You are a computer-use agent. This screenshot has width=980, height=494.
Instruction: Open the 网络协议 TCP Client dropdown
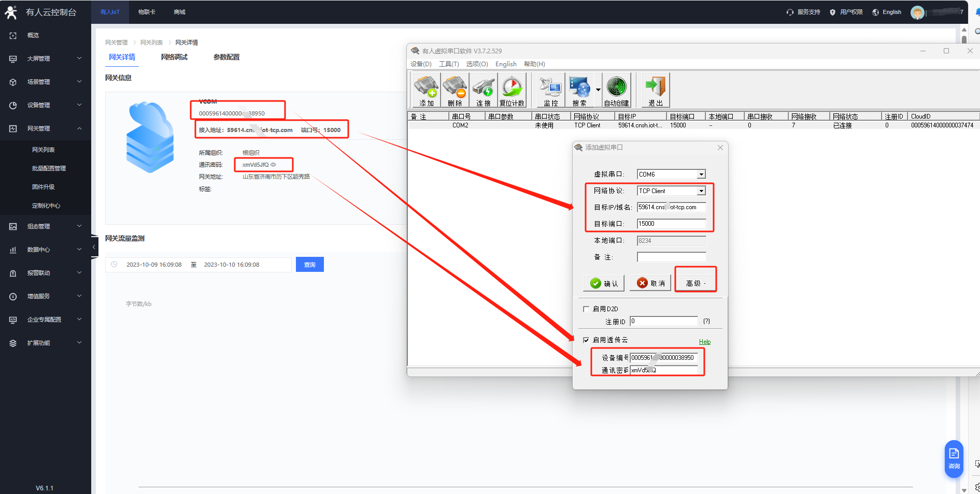(701, 191)
